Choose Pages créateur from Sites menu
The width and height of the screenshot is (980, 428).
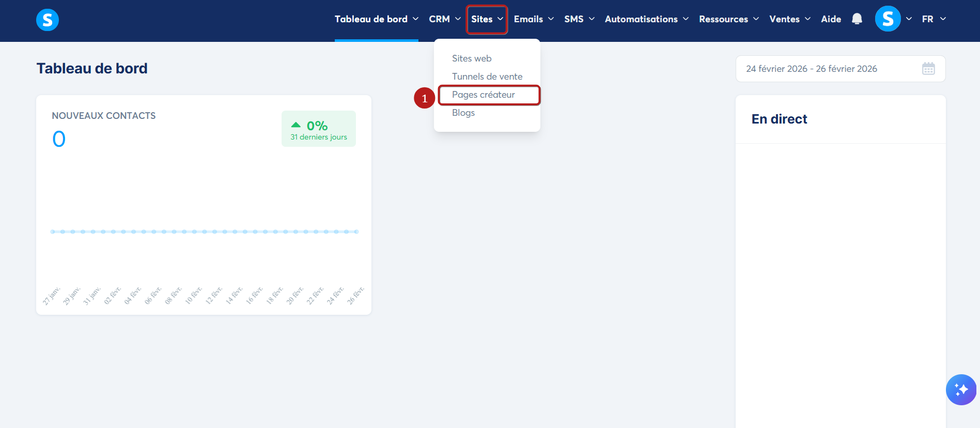click(x=484, y=95)
